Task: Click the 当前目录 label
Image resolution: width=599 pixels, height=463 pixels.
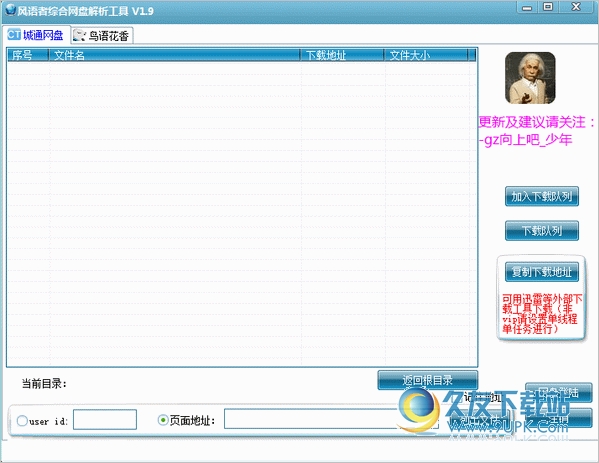Action: pos(44,384)
